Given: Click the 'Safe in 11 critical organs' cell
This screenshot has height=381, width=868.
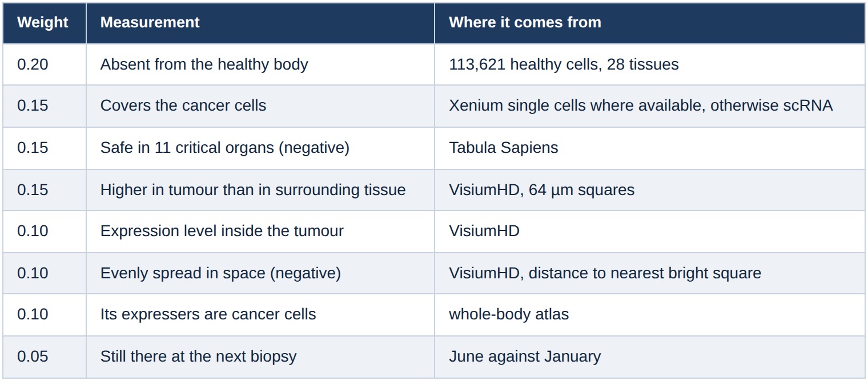Looking at the screenshot, I should pos(260,148).
